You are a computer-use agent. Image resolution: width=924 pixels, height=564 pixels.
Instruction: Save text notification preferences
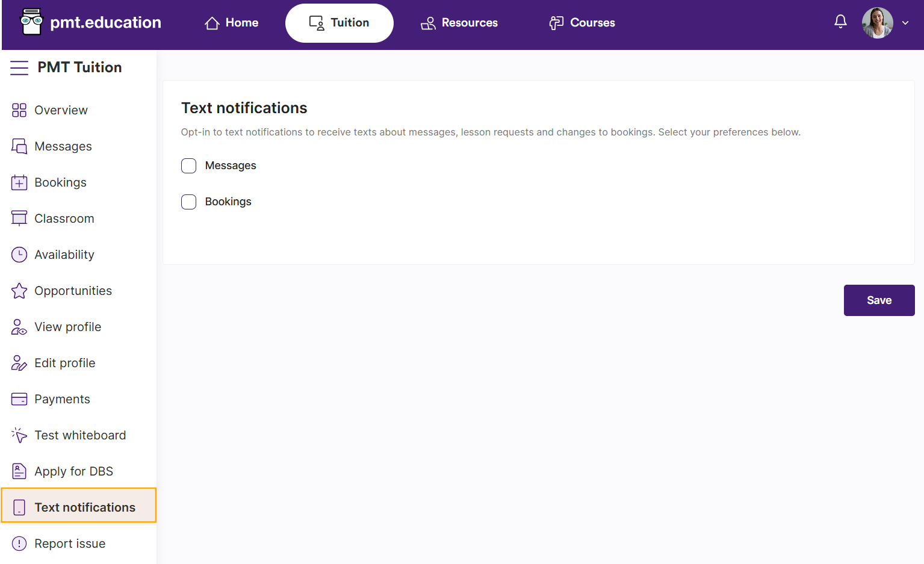pos(879,300)
